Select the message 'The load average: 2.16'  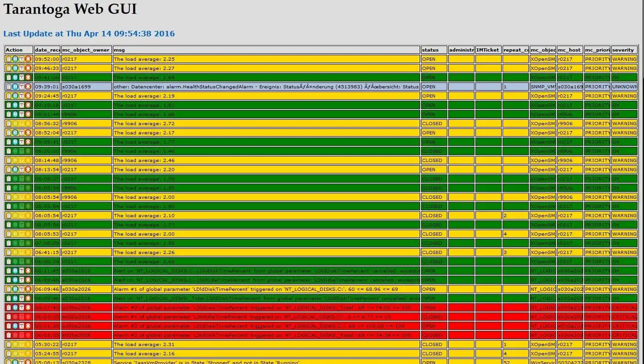point(144,353)
